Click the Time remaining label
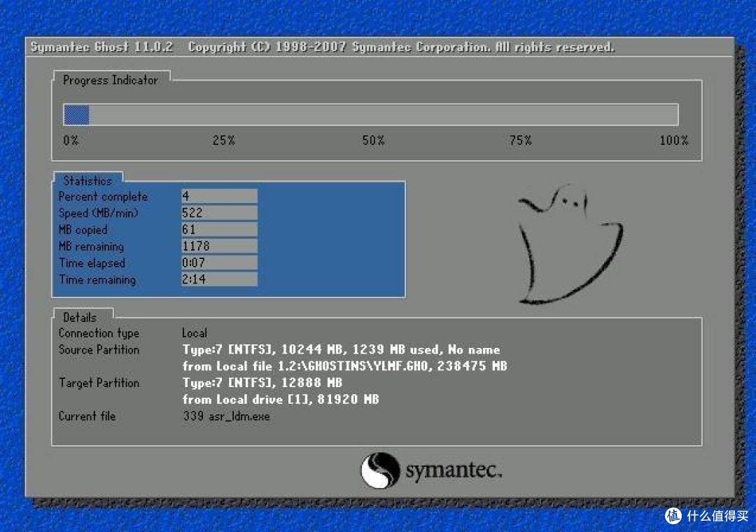Image resolution: width=756 pixels, height=532 pixels. [x=97, y=280]
